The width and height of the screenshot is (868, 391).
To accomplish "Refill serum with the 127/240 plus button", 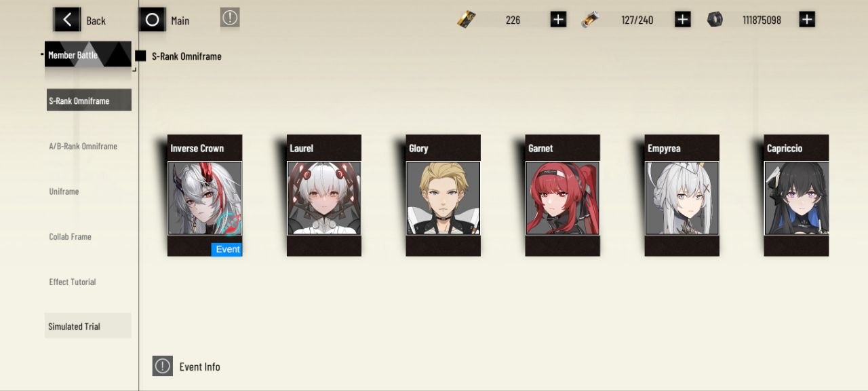I will [683, 20].
